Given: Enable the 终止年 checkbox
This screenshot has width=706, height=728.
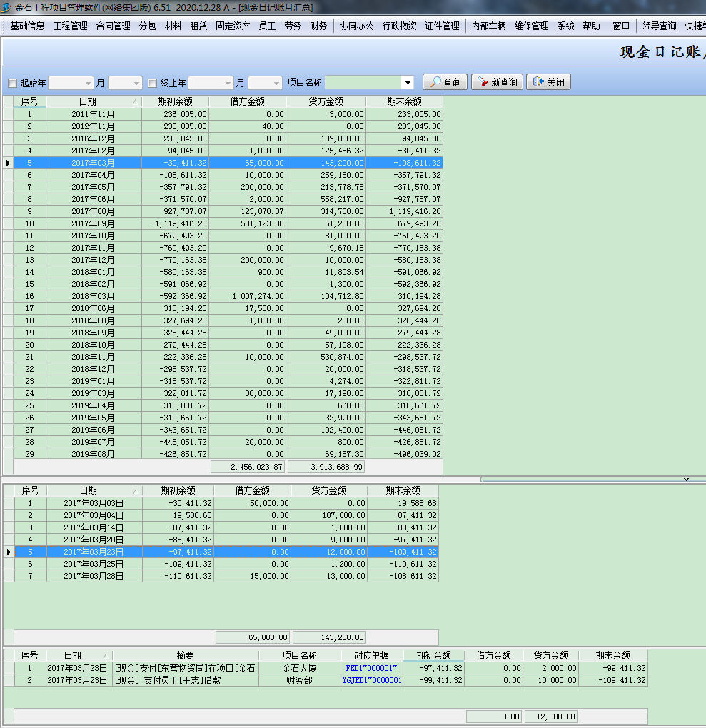Looking at the screenshot, I should [152, 83].
